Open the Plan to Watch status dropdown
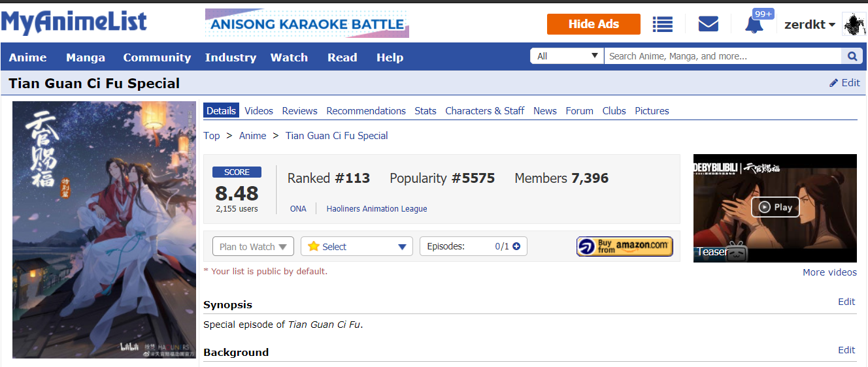Viewport: 868px width, 367px height. pos(253,246)
